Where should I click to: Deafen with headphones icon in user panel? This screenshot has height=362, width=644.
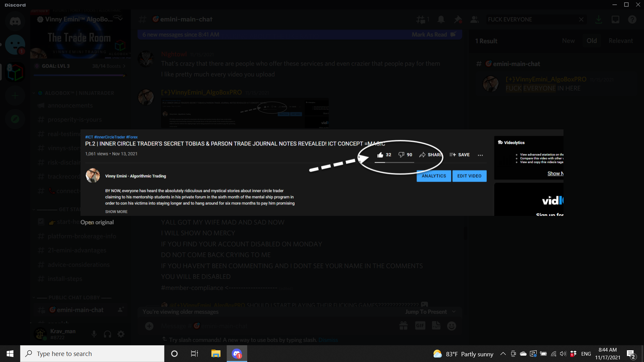108,334
